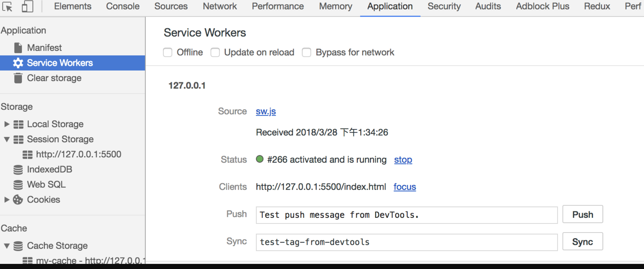
Task: Check Update on reload
Action: tap(215, 52)
